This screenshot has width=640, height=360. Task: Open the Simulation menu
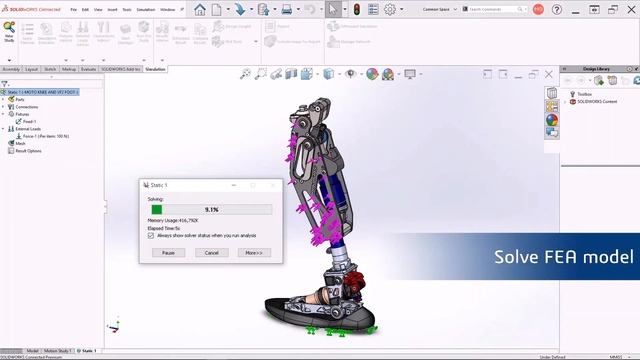146,9
